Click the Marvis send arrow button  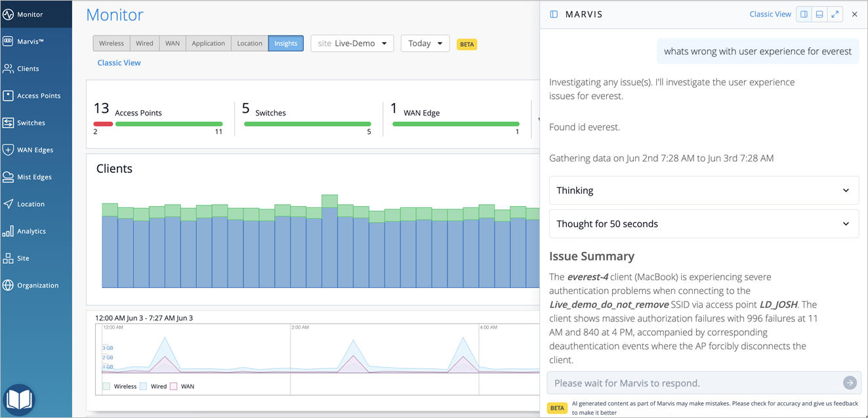tap(850, 383)
